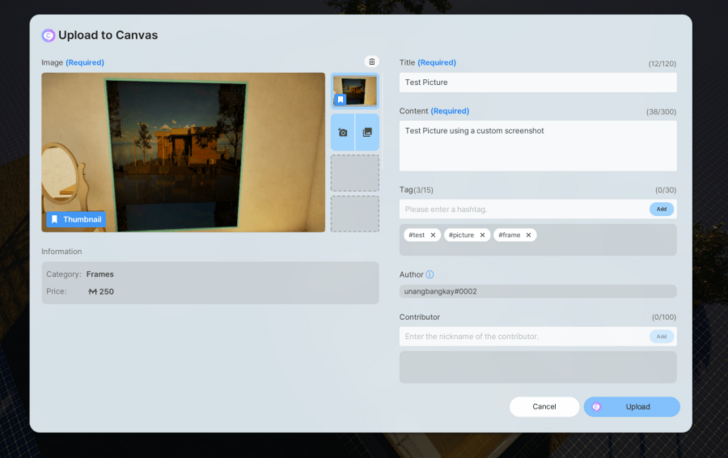
Task: Click the camera screenshot capture icon
Action: pyautogui.click(x=343, y=132)
